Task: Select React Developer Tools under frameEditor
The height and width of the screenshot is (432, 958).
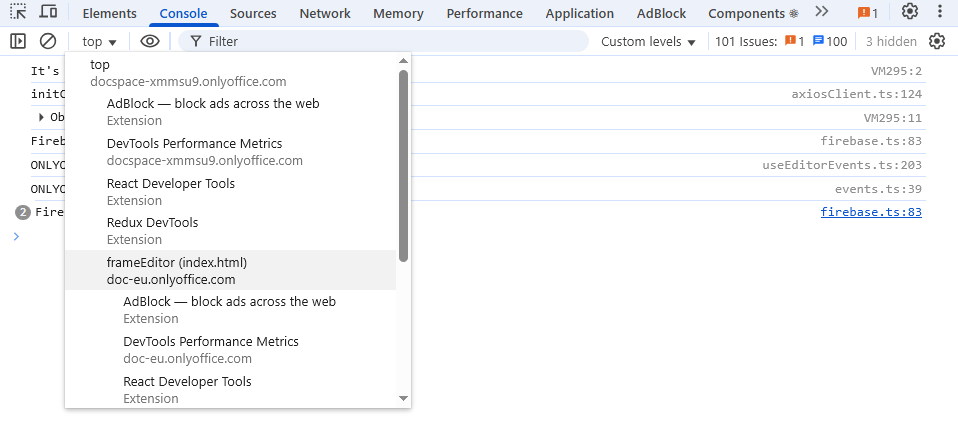Action: tap(231, 389)
